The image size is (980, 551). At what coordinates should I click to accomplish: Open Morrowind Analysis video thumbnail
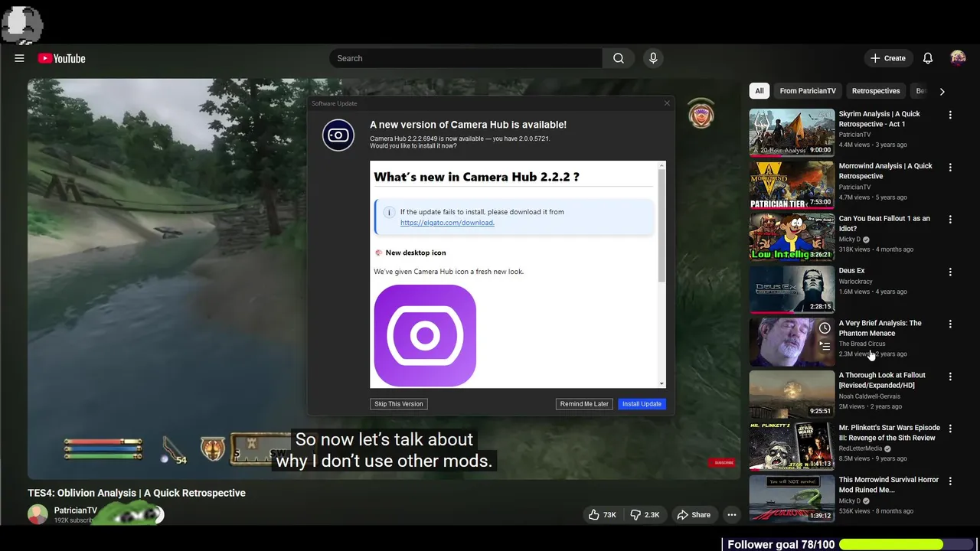point(792,184)
